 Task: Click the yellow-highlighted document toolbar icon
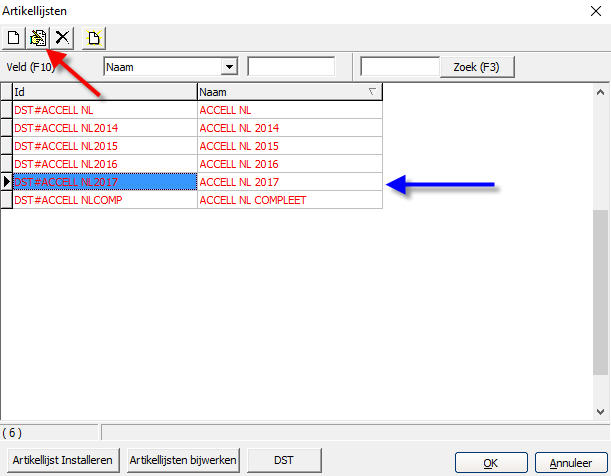94,38
